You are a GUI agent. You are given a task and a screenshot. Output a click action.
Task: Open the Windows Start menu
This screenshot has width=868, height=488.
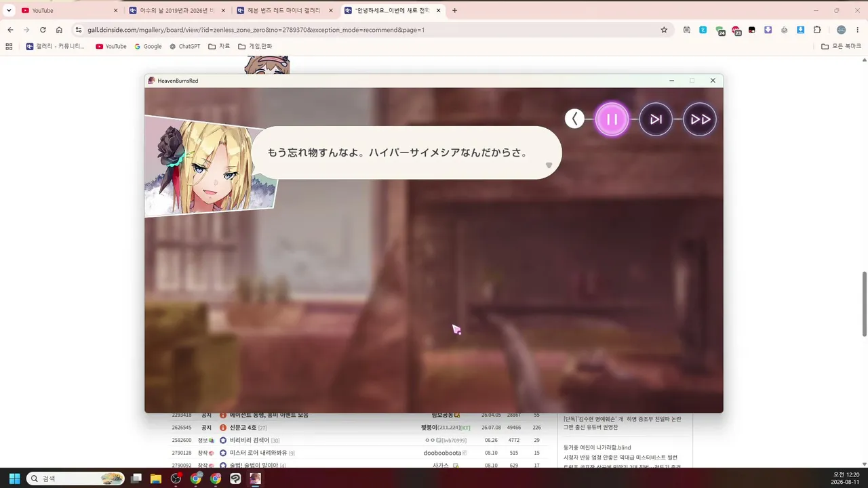click(x=14, y=479)
